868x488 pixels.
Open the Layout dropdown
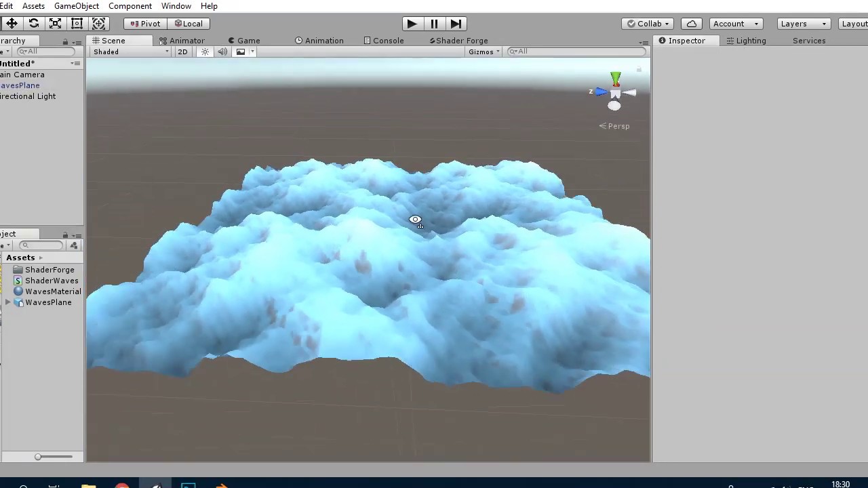854,24
